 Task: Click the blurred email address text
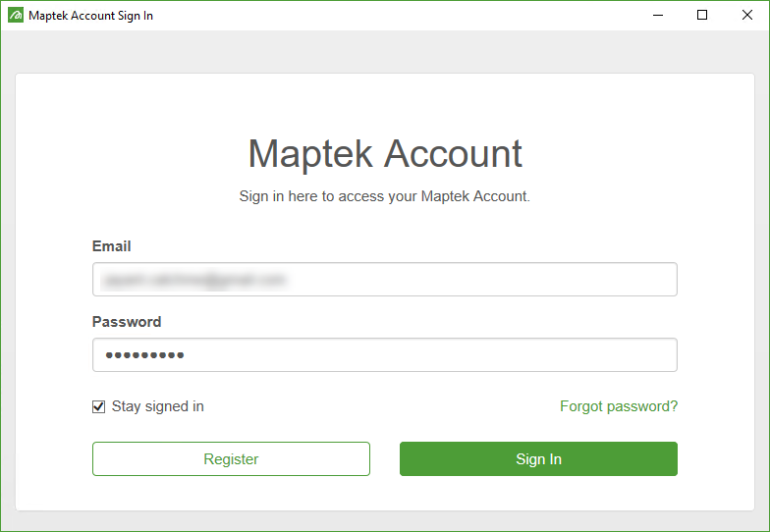(x=194, y=280)
